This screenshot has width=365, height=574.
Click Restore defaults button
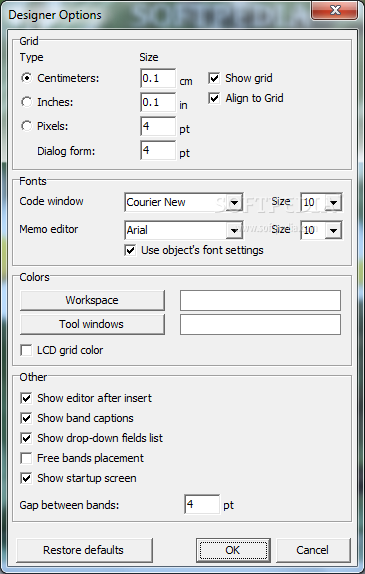pyautogui.click(x=84, y=550)
